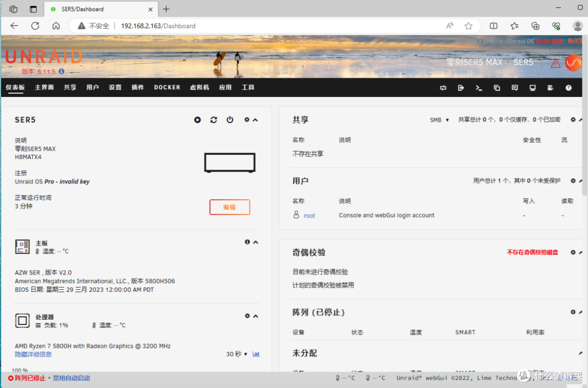Open processor (处理器) settings gear
Image resolution: width=588 pixels, height=388 pixels.
(x=247, y=316)
